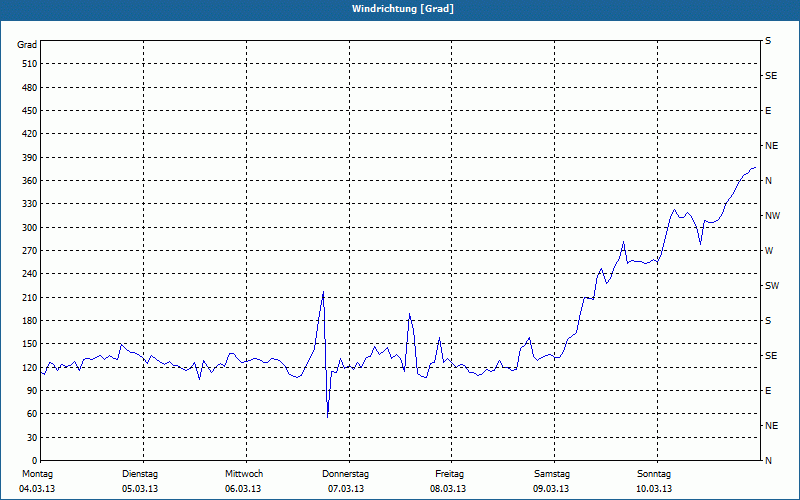Click the date 07.03.13
800x500 pixels.
coord(346,489)
